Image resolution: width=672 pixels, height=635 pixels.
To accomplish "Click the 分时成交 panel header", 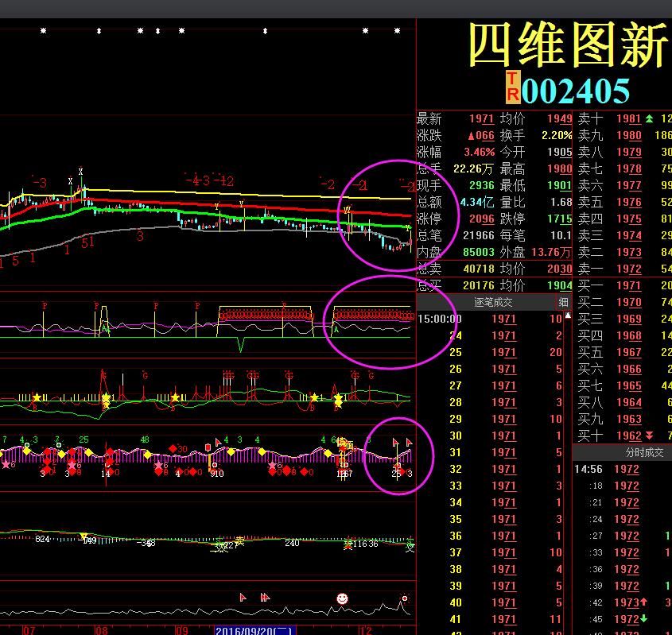I will click(644, 452).
